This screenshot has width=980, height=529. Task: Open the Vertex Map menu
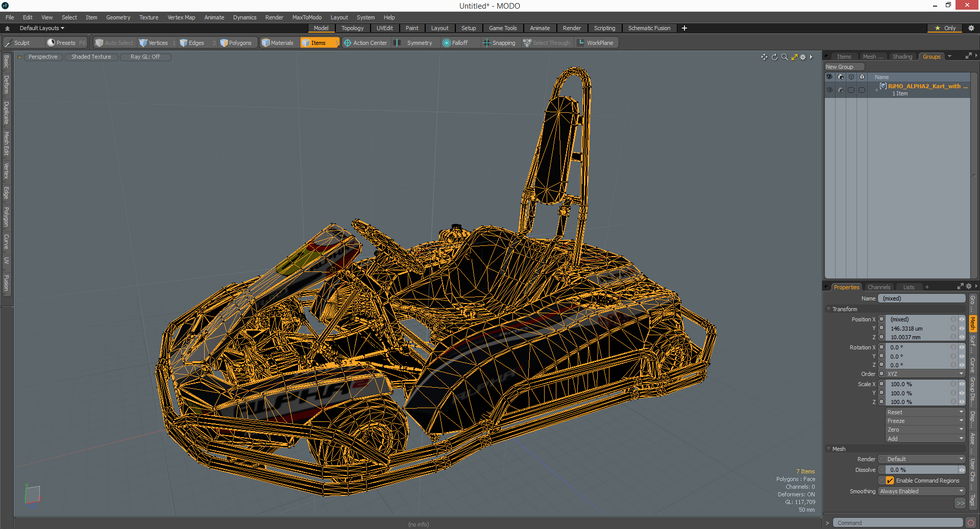[x=181, y=17]
